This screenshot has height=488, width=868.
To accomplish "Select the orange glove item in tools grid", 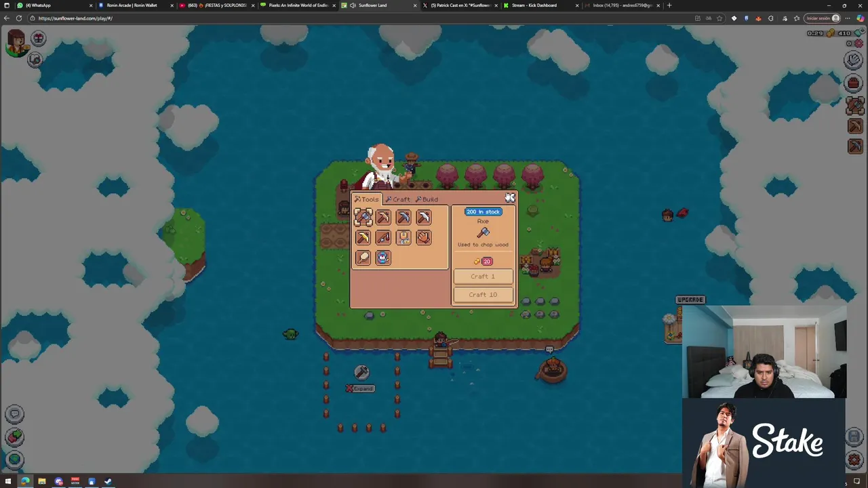I will (424, 237).
